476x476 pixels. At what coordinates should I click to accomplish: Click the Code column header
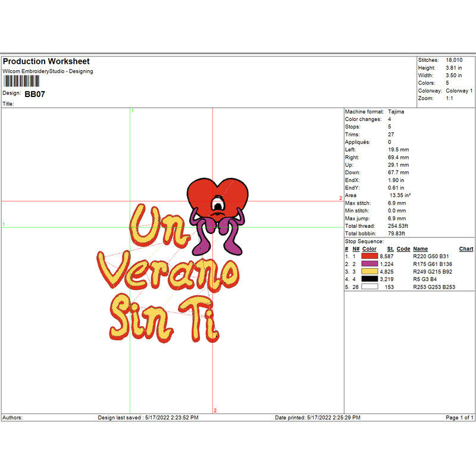(403, 249)
